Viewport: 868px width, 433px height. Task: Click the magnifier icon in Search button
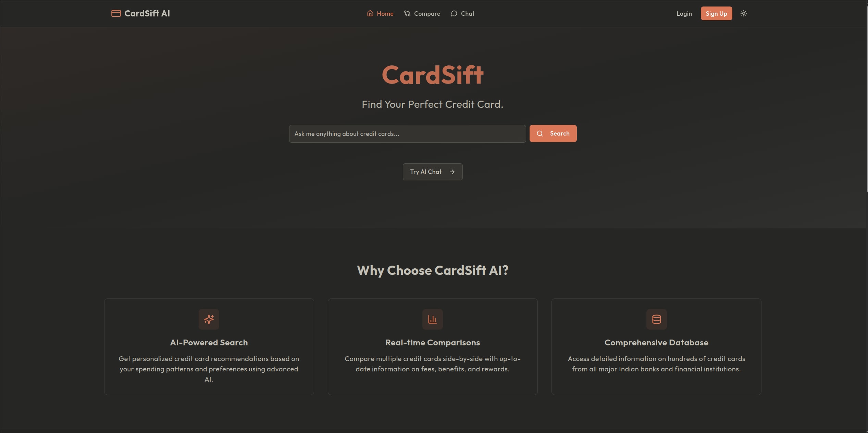click(540, 133)
